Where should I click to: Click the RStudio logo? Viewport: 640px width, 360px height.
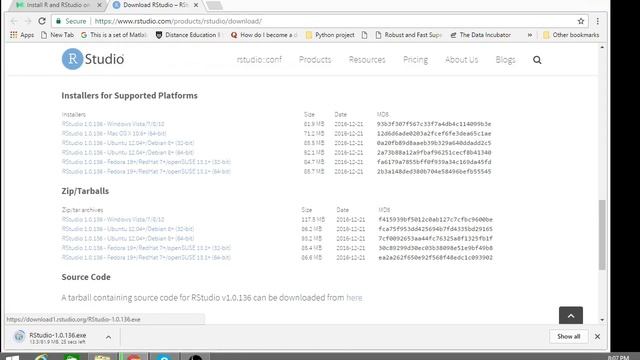click(93, 59)
